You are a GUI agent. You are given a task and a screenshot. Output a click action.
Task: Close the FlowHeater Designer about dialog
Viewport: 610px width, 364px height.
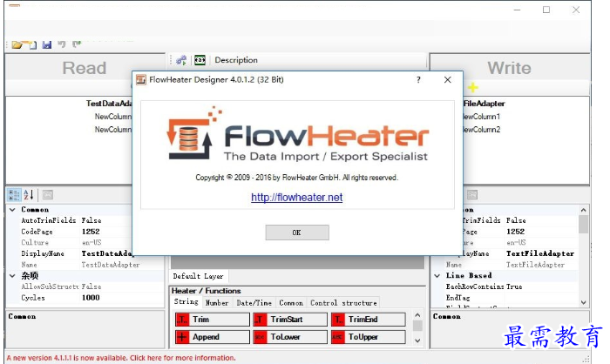coord(447,80)
